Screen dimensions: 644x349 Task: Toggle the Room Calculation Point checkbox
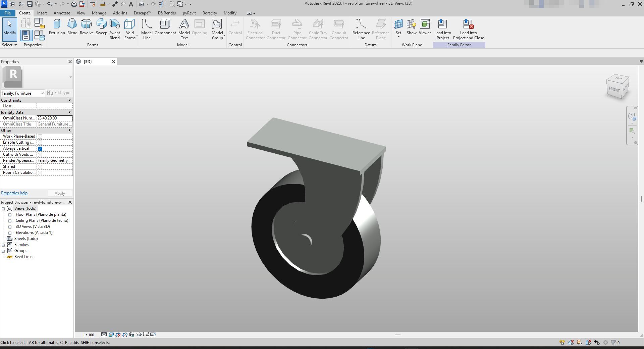point(40,173)
